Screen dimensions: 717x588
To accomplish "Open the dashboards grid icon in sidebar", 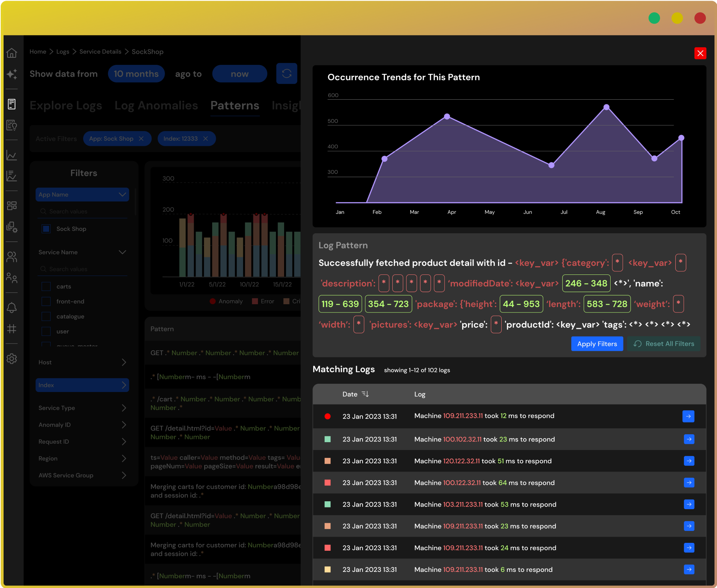I will 12,206.
